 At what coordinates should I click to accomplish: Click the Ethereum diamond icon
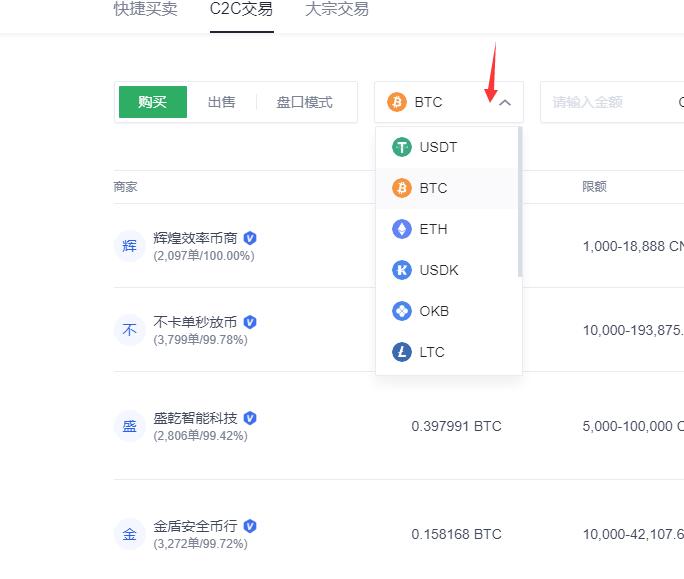402,229
